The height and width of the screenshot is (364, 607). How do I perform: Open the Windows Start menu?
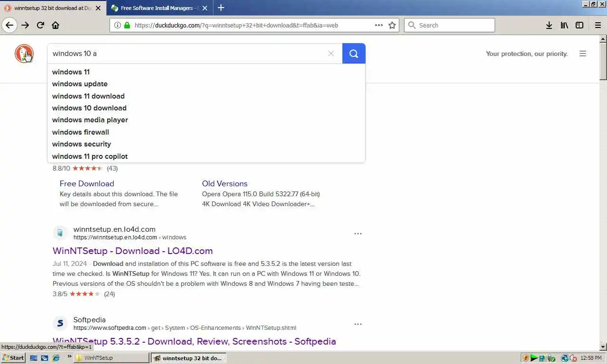(13, 358)
